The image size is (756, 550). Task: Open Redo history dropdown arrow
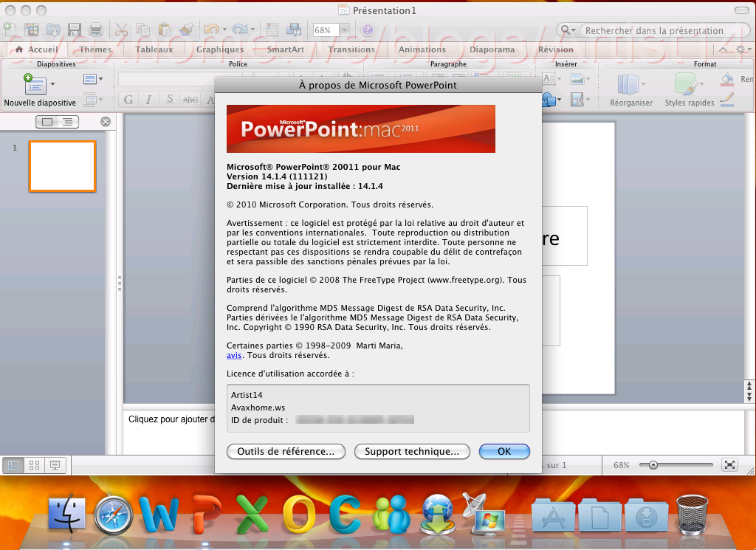(x=253, y=30)
